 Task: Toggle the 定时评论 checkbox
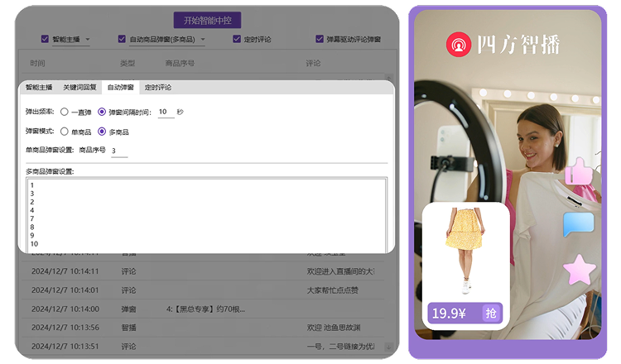pos(237,39)
